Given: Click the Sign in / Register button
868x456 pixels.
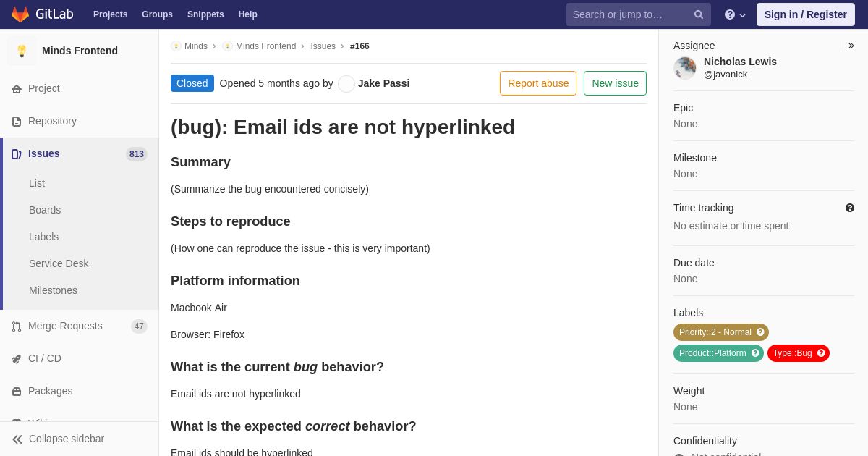Looking at the screenshot, I should (805, 14).
